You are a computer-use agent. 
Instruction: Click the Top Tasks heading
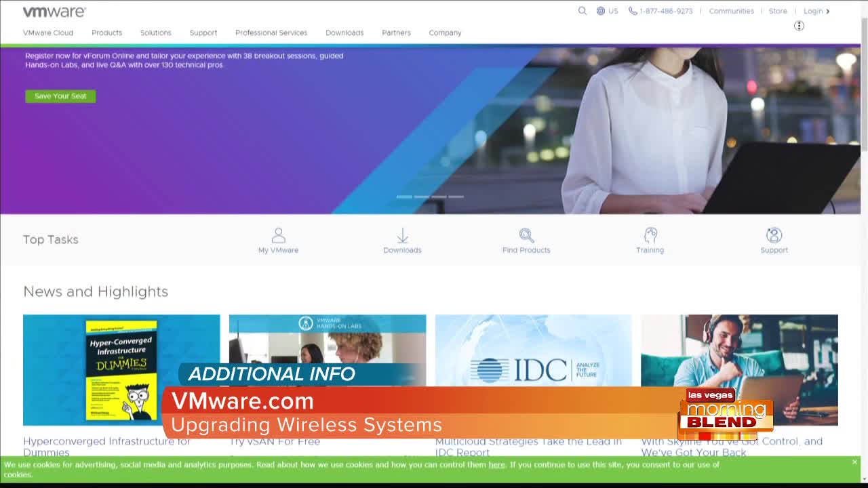tap(51, 239)
